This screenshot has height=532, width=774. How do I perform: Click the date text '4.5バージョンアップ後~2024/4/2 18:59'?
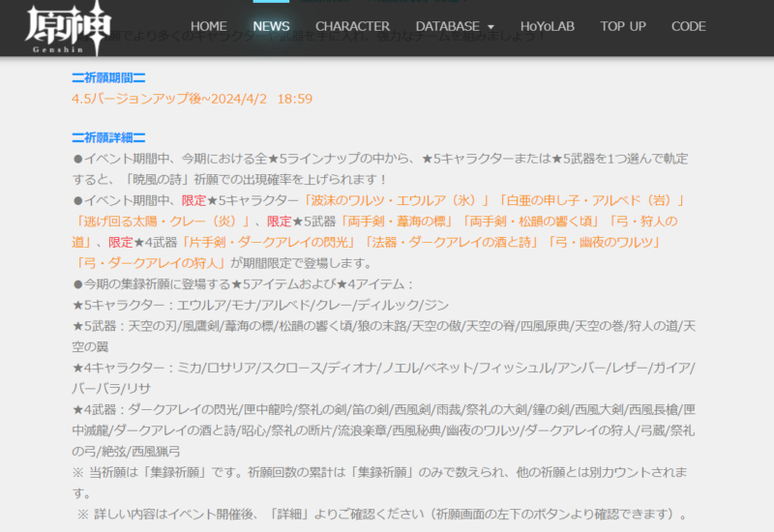pyautogui.click(x=192, y=99)
